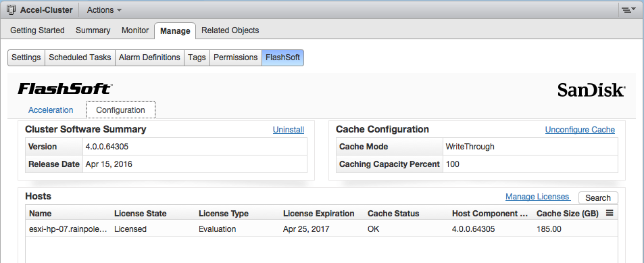644x263 pixels.
Task: Open the Permissions sub-tab
Action: (x=236, y=57)
